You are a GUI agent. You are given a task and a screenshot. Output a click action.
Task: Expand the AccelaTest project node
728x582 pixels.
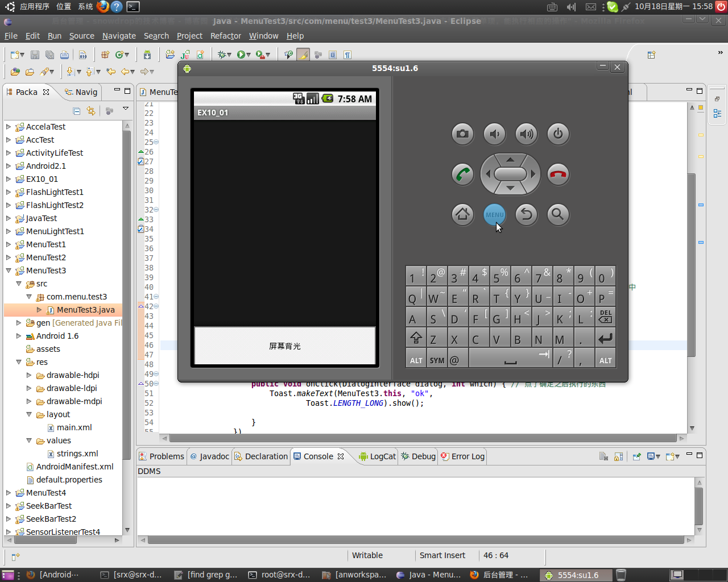[x=9, y=127]
